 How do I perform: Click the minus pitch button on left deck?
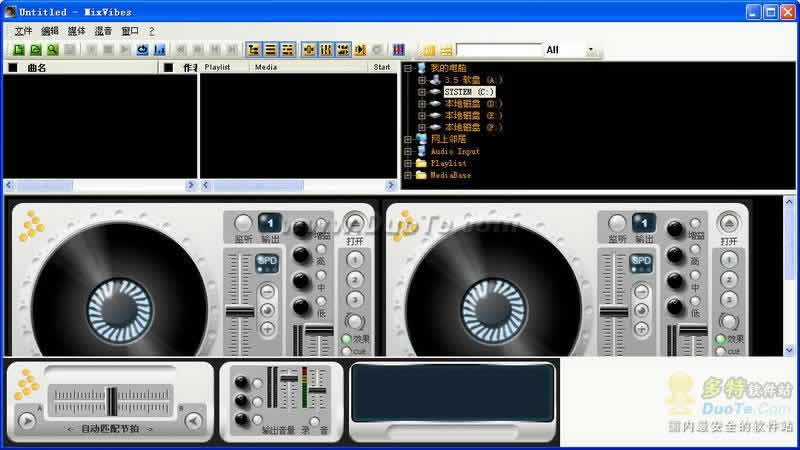267,291
